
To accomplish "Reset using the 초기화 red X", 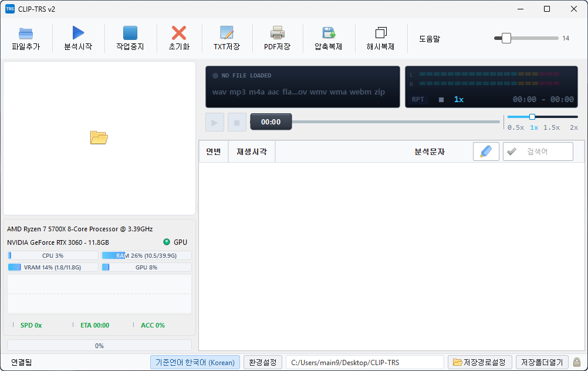I will point(179,33).
